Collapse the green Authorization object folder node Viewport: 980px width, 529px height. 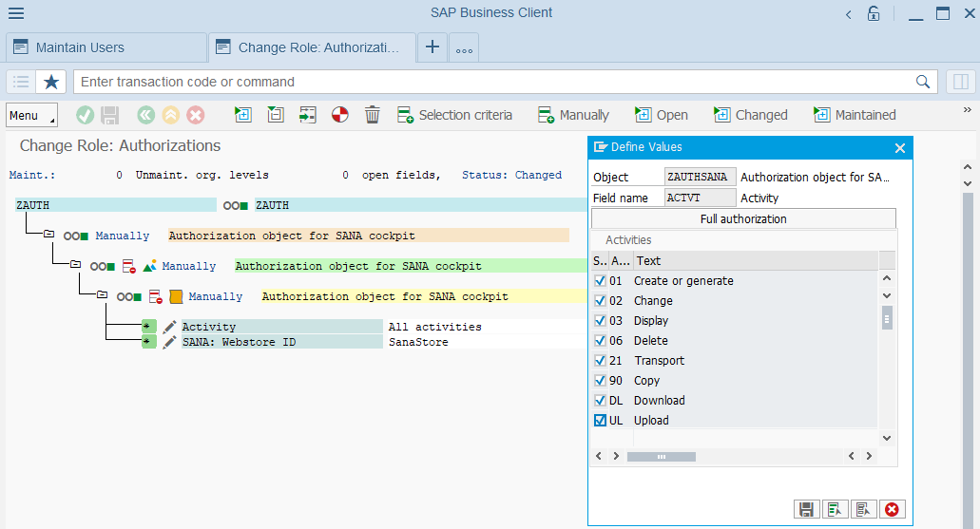[76, 264]
